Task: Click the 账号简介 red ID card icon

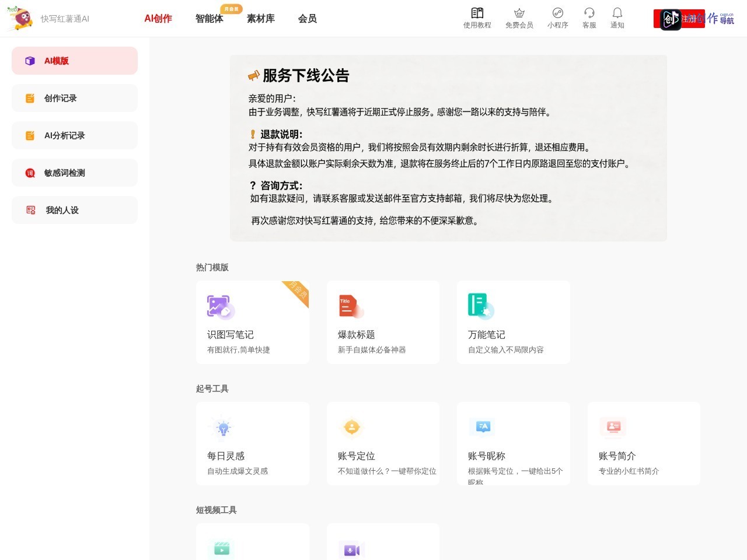Action: (x=613, y=427)
